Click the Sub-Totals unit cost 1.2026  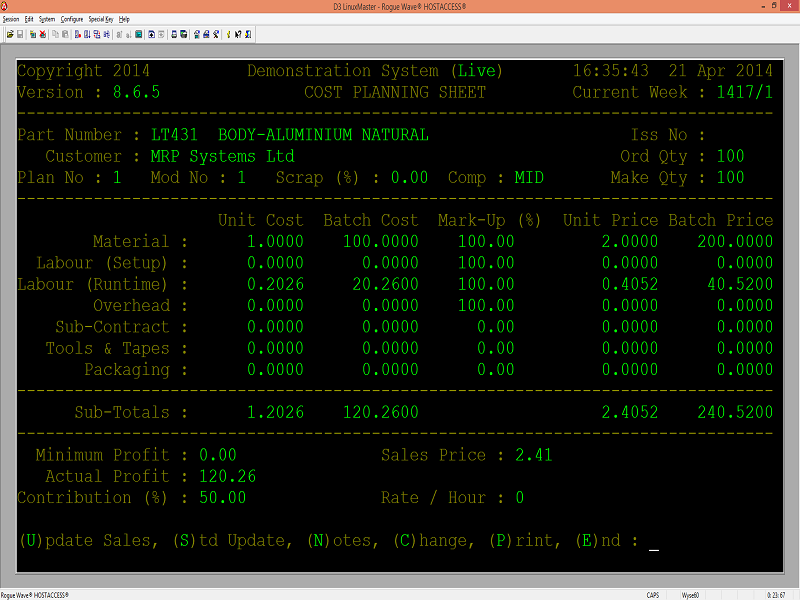276,412
